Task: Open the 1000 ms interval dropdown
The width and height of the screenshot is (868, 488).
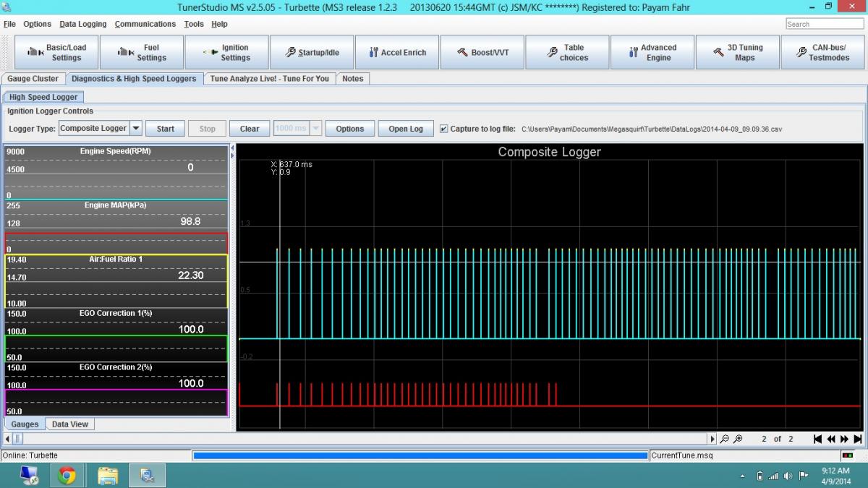Action: [x=315, y=129]
